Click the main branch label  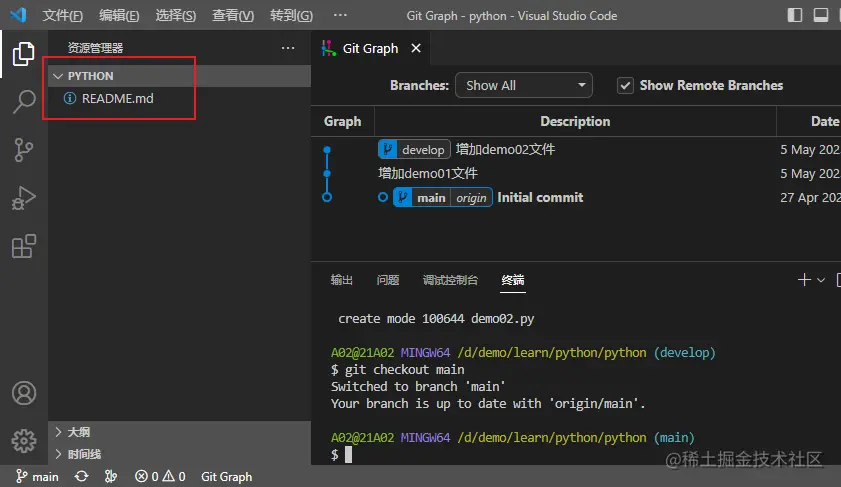pos(431,198)
